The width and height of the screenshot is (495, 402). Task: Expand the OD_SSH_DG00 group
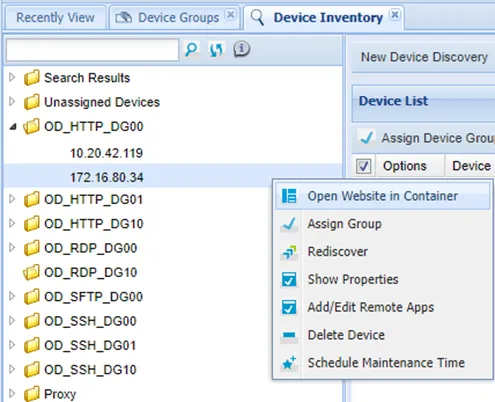[12, 321]
